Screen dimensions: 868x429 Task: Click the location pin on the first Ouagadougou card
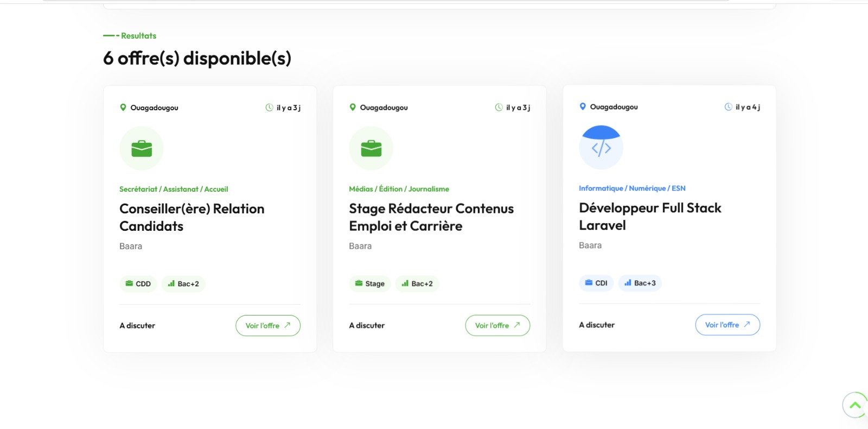click(123, 108)
